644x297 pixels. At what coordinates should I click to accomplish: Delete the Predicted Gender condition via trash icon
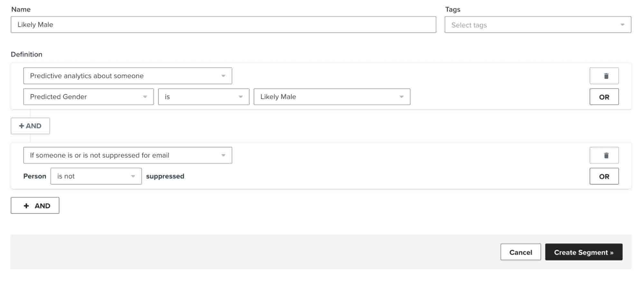tap(604, 76)
